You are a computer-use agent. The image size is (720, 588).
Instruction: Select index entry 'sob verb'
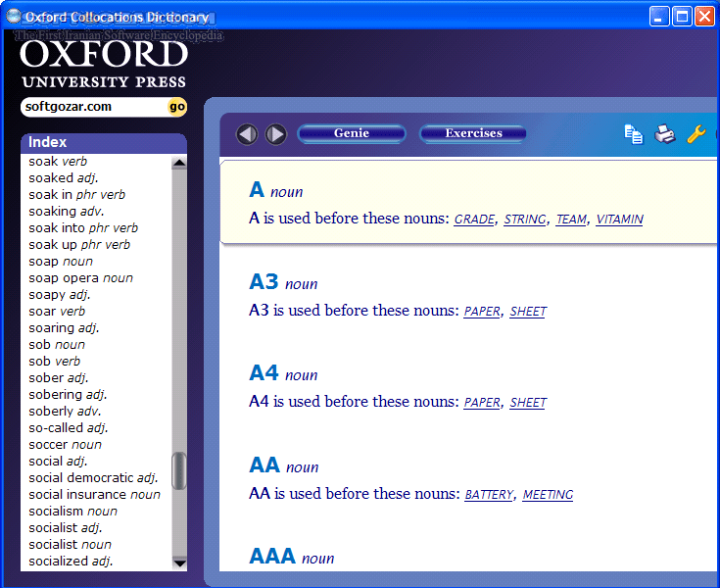pos(55,362)
